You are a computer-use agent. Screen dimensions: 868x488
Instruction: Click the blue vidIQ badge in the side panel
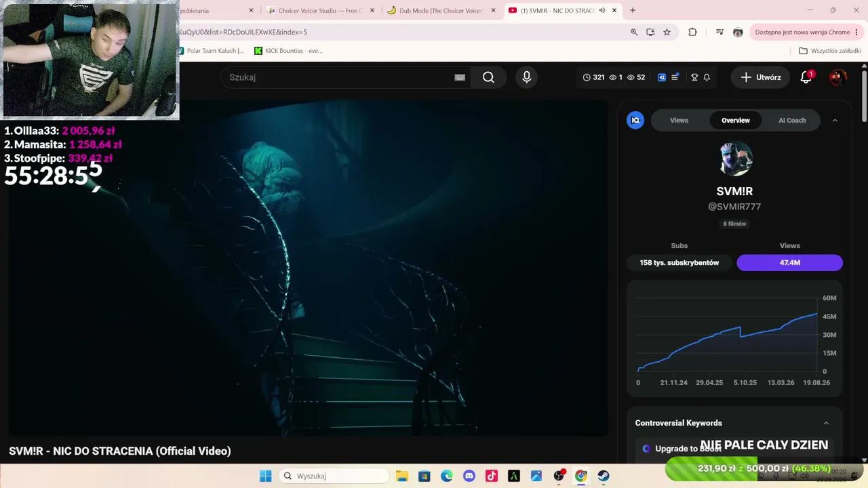635,121
